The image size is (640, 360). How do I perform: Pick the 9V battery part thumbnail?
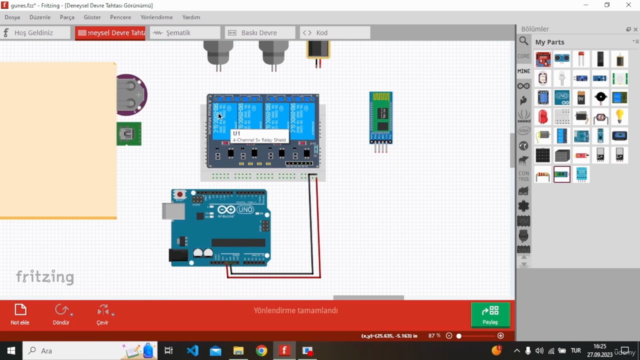581,98
